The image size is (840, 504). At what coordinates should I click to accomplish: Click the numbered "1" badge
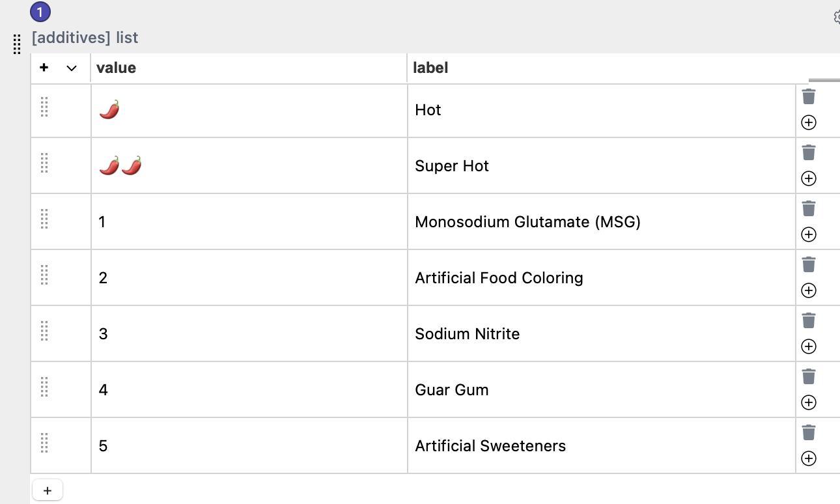click(40, 12)
